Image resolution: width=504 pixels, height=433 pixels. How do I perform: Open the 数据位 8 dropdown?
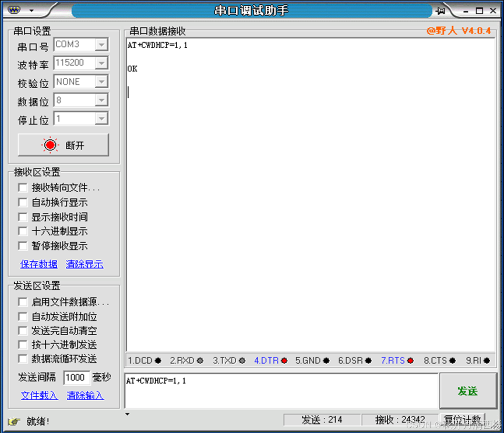click(x=101, y=100)
